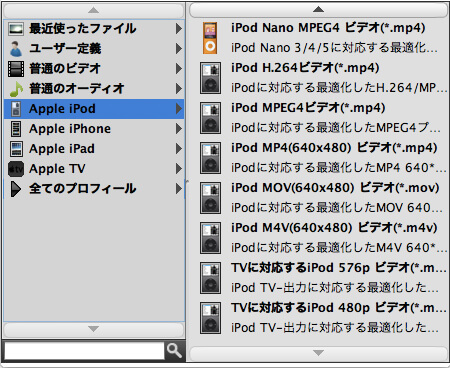Click the ユーザー定義 user icon
Image resolution: width=450 pixels, height=368 pixels.
click(16, 49)
